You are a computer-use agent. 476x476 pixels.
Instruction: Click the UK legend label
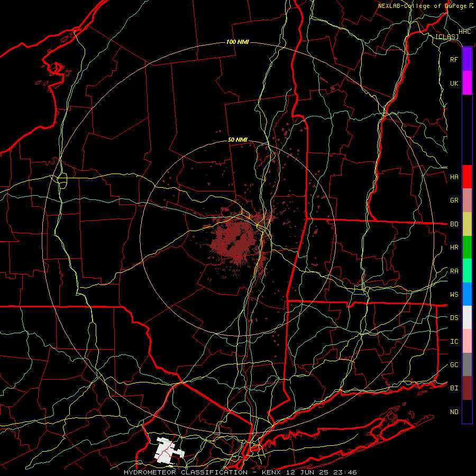(x=454, y=83)
